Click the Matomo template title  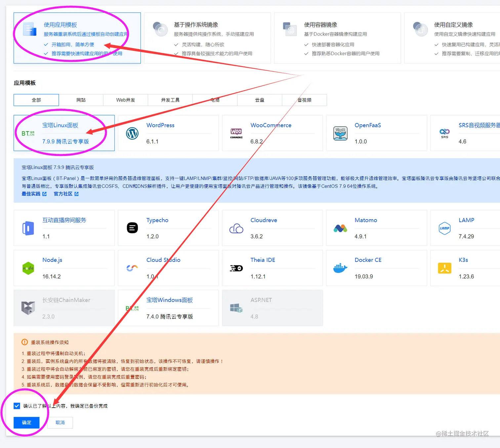(x=366, y=220)
